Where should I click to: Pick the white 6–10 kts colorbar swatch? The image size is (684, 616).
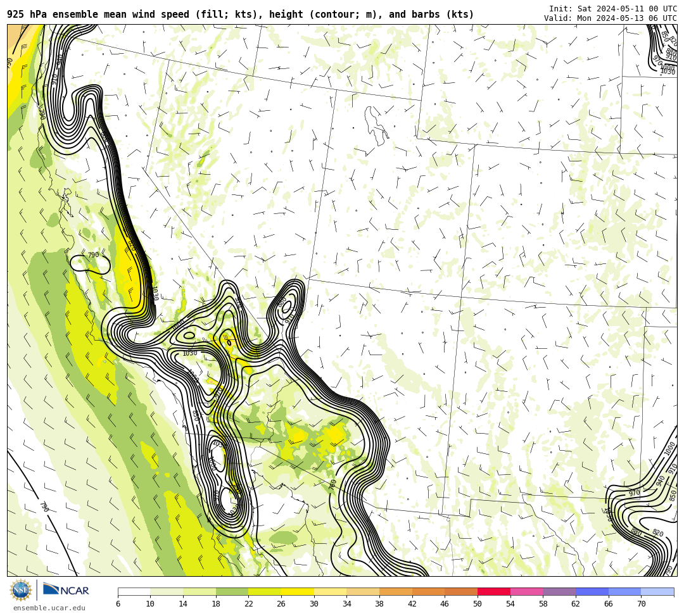[x=134, y=591]
